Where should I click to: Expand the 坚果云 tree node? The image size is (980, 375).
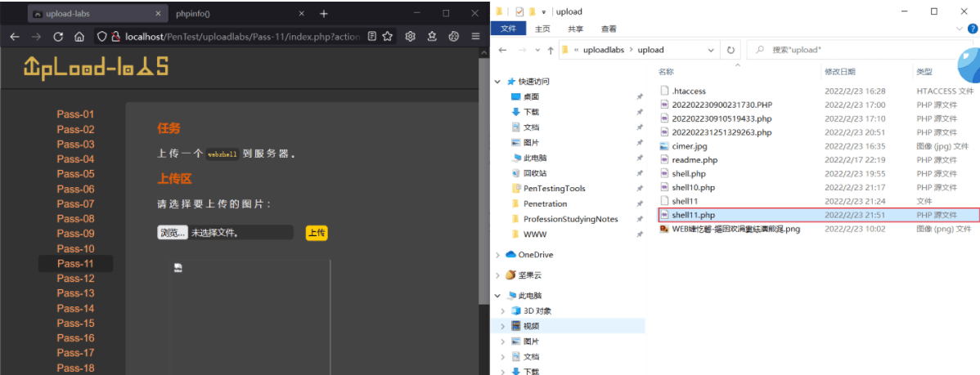click(x=497, y=275)
